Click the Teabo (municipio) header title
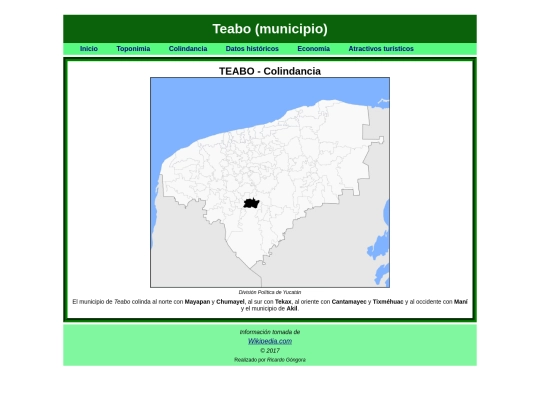 (x=270, y=29)
